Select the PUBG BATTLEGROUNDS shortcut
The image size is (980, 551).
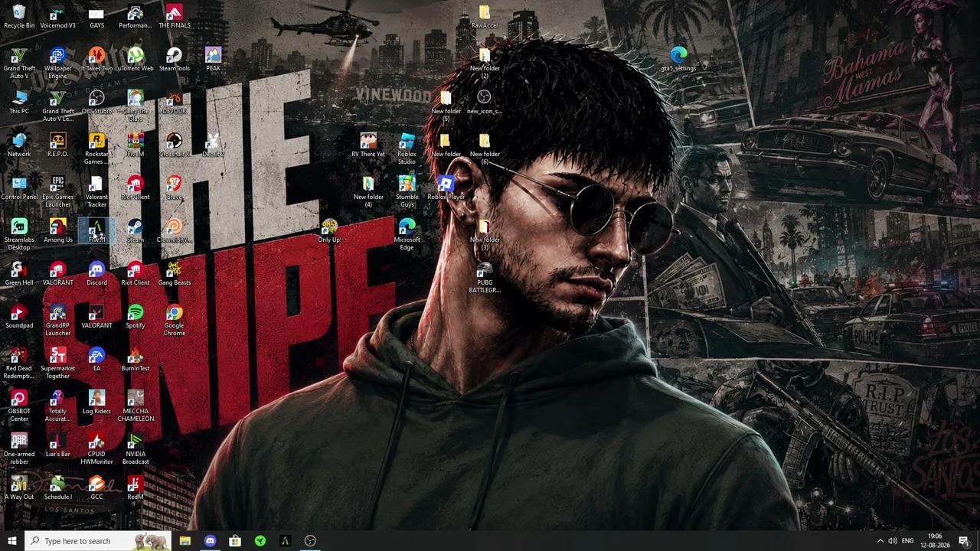(x=485, y=277)
